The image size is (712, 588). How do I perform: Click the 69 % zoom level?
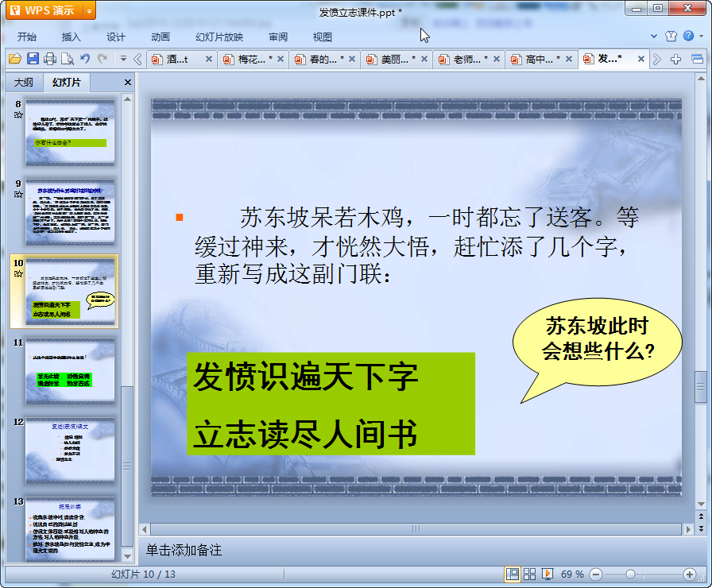tap(572, 574)
